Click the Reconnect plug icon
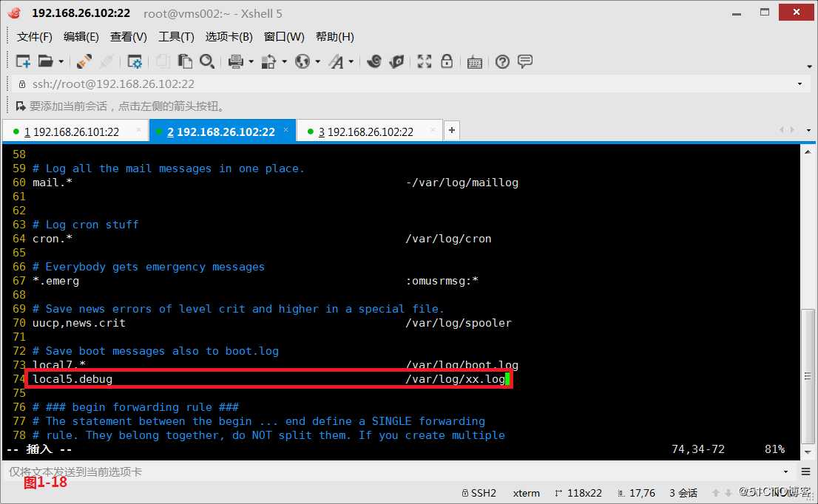 84,61
